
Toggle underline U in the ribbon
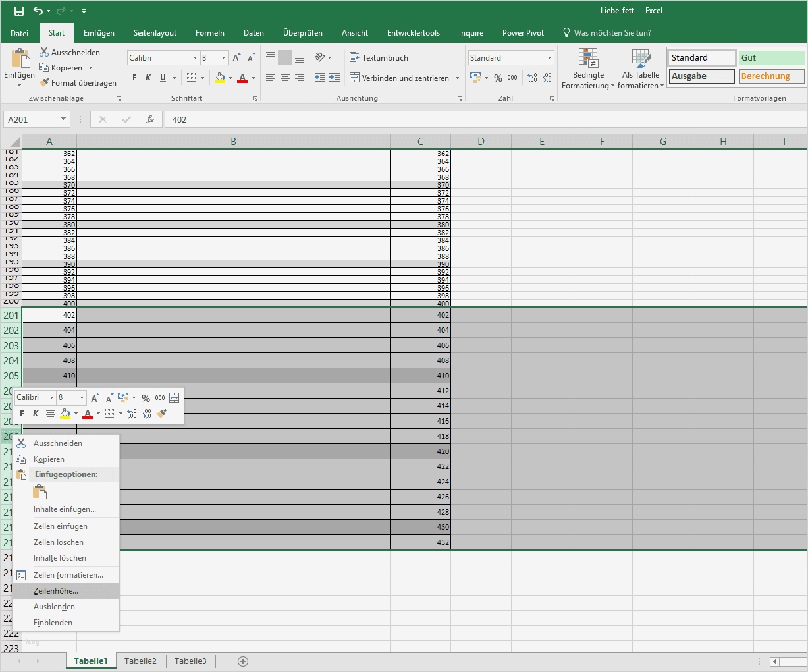163,78
